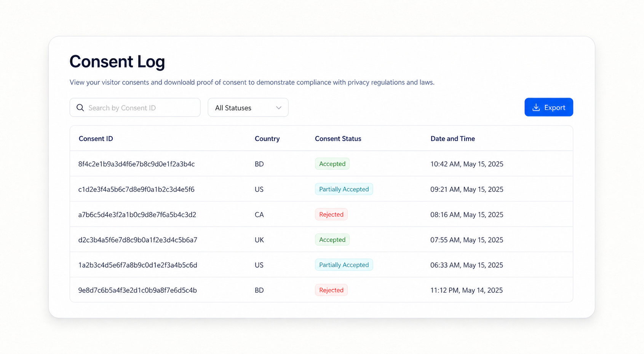The image size is (644, 354).
Task: Click timestamp 09:21 AM, May 15, 2025
Action: (467, 189)
